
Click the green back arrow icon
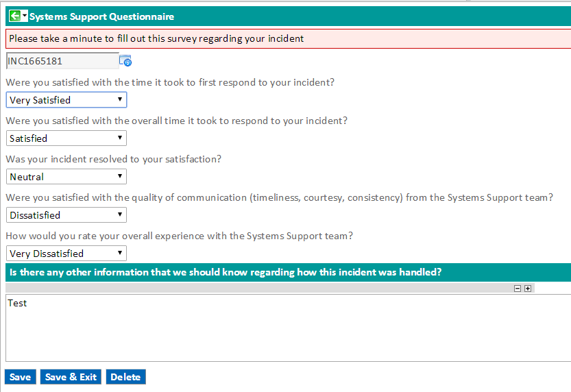[x=15, y=16]
